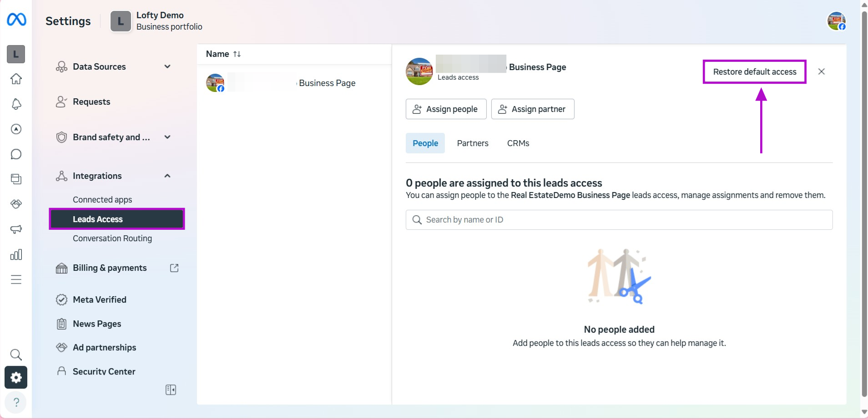Click the Meta logo icon
The width and height of the screenshot is (868, 420).
pyautogui.click(x=16, y=19)
